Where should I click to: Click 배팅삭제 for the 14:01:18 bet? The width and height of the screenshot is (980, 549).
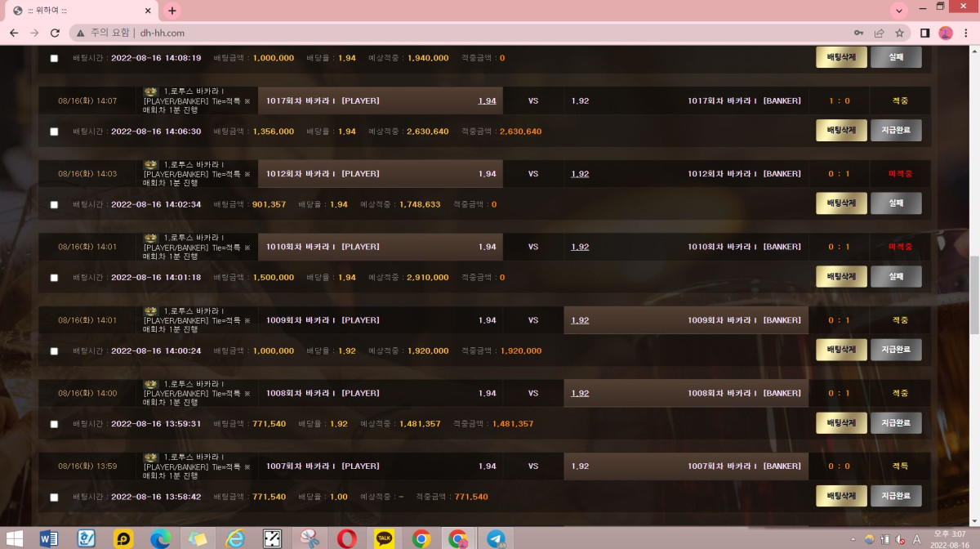[x=841, y=277]
